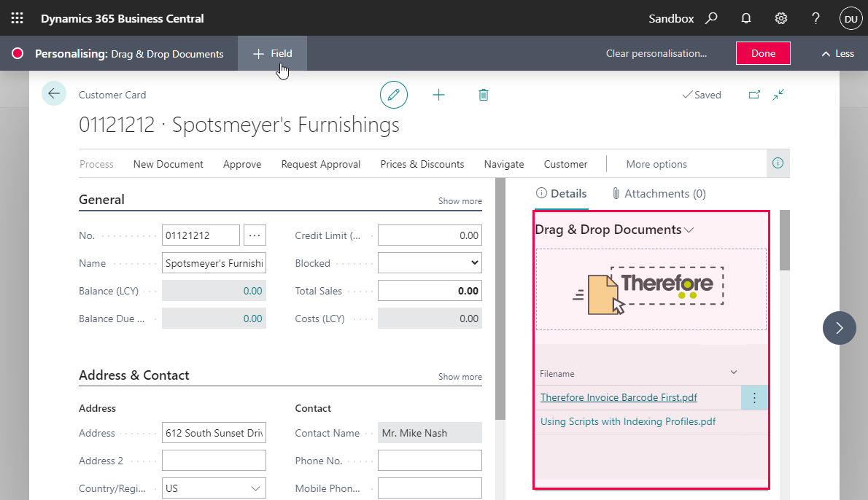Viewport: 868px width, 500px height.
Task: Open the Prices & Discounts menu
Action: tap(422, 164)
